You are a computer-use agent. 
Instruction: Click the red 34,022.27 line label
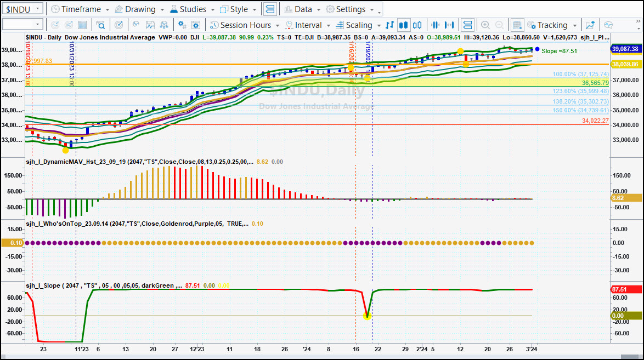(595, 121)
